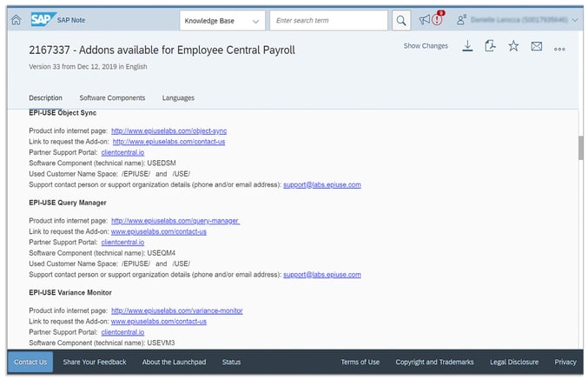Viewport: 588px width, 380px height.
Task: Click support email under Object Sync
Action: click(322, 184)
